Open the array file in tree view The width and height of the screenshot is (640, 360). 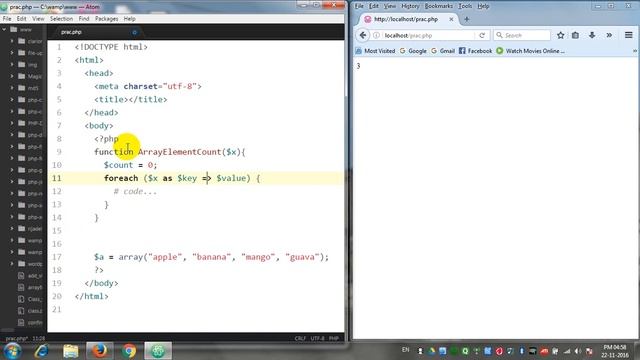30,287
